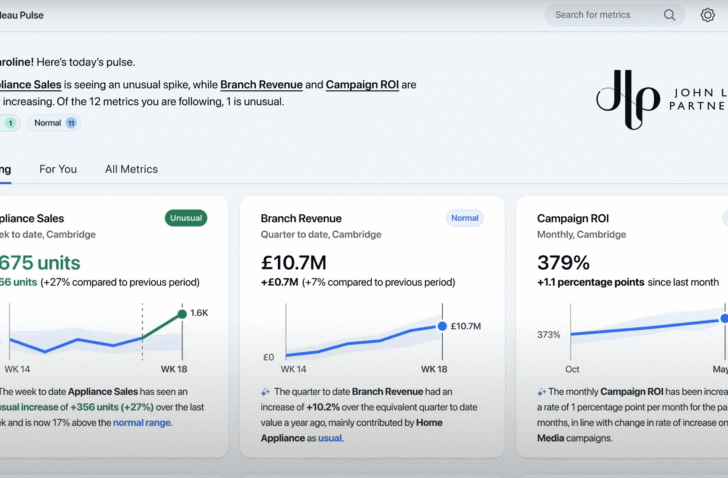The height and width of the screenshot is (478, 728).
Task: Switch to the For You tab
Action: pyautogui.click(x=58, y=169)
